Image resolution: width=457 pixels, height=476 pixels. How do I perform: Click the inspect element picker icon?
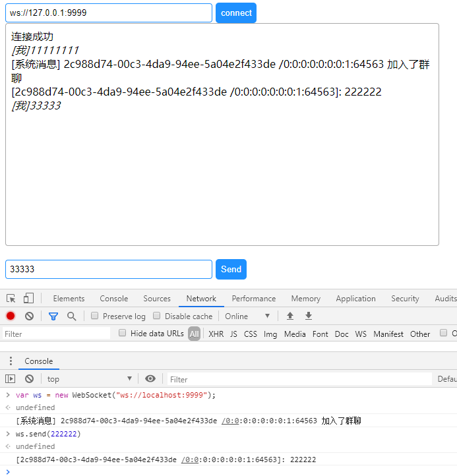11,299
